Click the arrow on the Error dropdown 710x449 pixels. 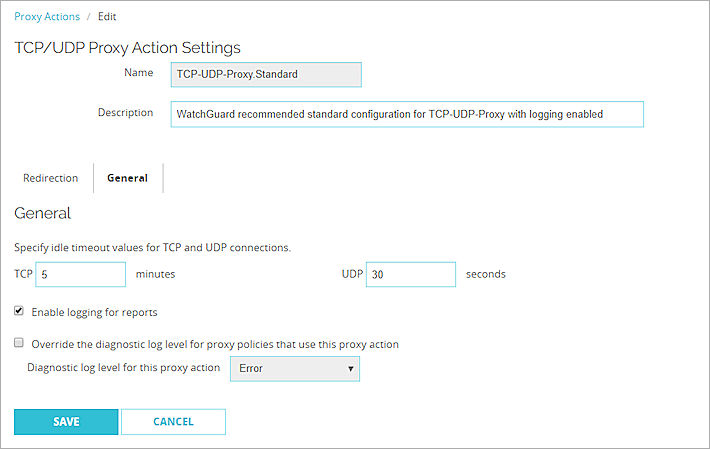pyautogui.click(x=350, y=369)
